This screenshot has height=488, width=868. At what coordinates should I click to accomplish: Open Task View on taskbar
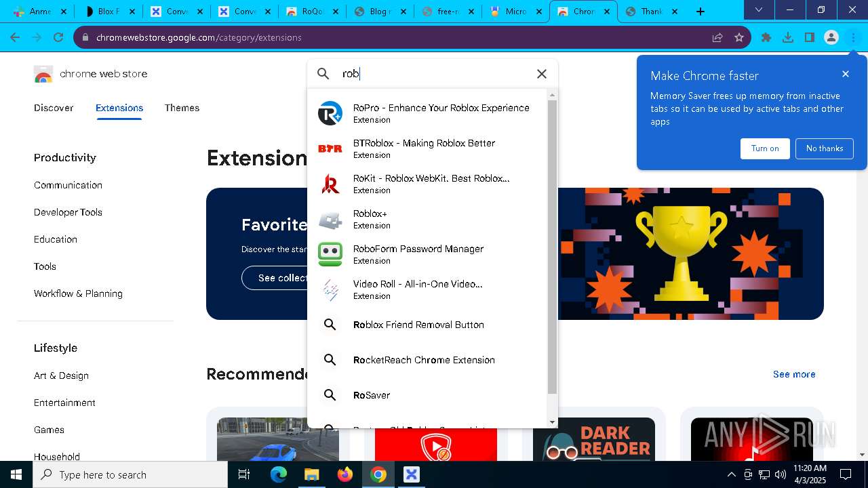(x=244, y=474)
